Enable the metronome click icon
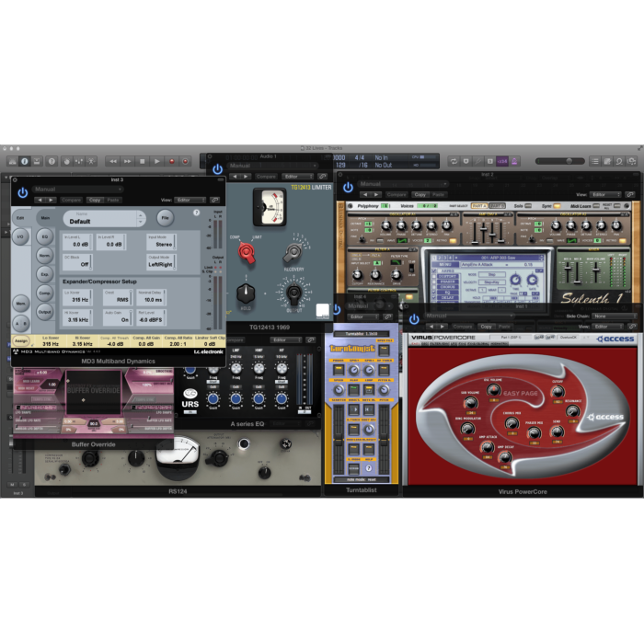The height and width of the screenshot is (644, 644). point(513,161)
